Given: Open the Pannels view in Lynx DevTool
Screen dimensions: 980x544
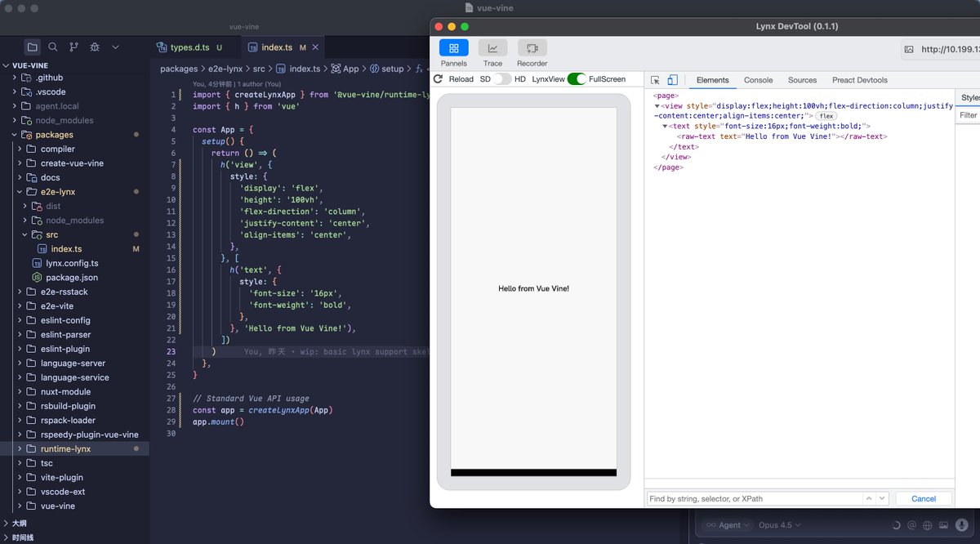Looking at the screenshot, I should tap(453, 48).
